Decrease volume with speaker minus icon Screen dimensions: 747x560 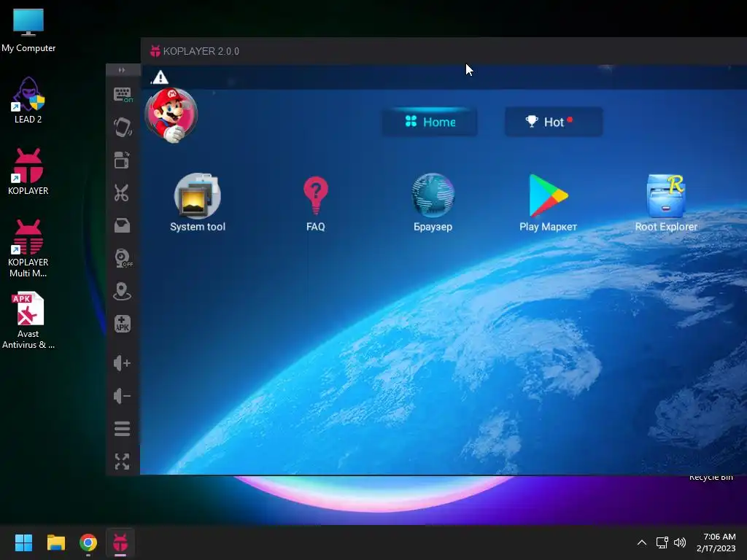(122, 396)
